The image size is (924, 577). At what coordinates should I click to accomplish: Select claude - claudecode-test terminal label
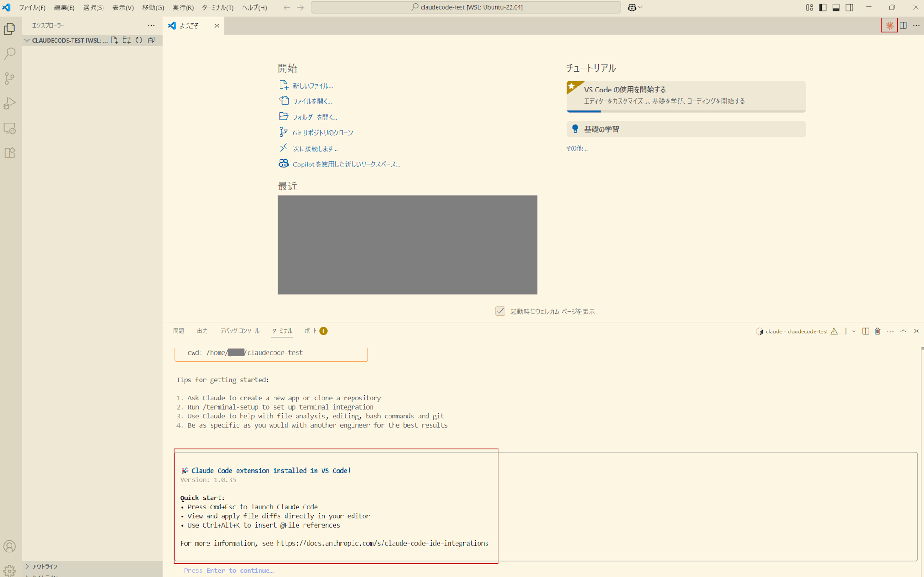(796, 331)
